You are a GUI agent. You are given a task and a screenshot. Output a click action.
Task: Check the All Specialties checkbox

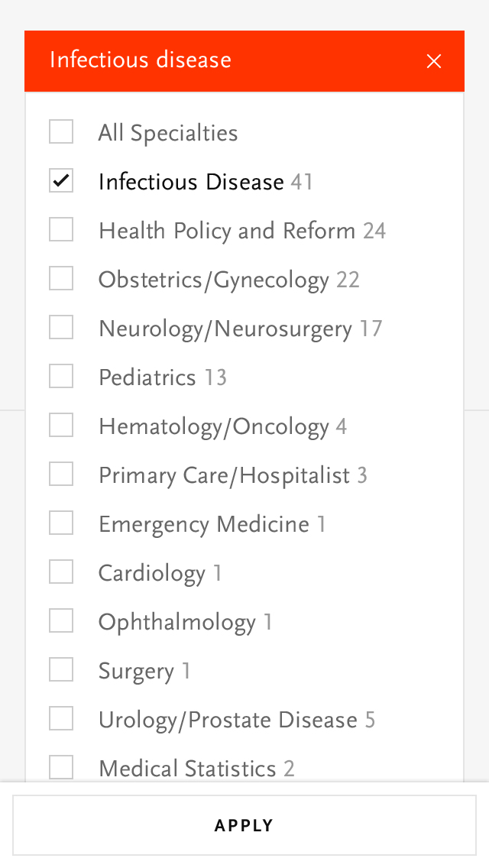tap(61, 132)
